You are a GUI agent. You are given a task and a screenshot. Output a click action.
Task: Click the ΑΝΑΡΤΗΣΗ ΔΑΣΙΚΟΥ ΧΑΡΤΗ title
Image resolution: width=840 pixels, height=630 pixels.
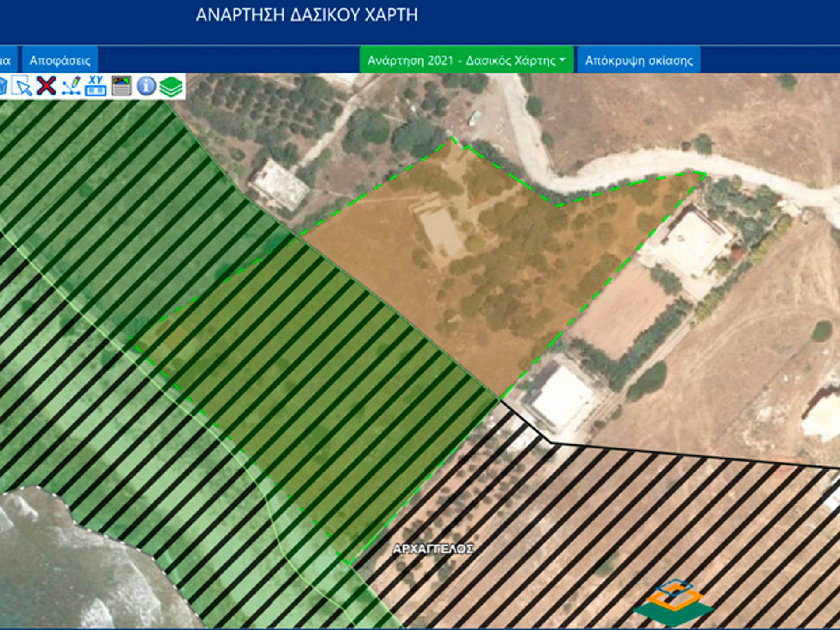point(307,15)
